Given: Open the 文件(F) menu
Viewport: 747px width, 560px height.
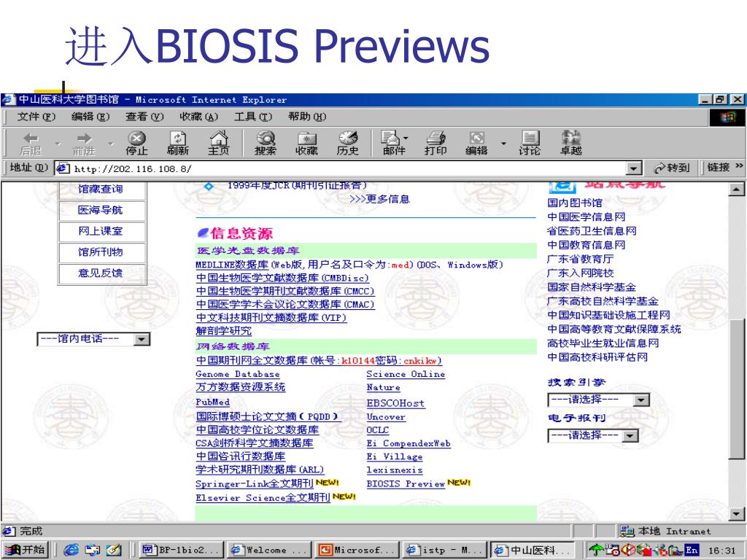Looking at the screenshot, I should (x=36, y=117).
